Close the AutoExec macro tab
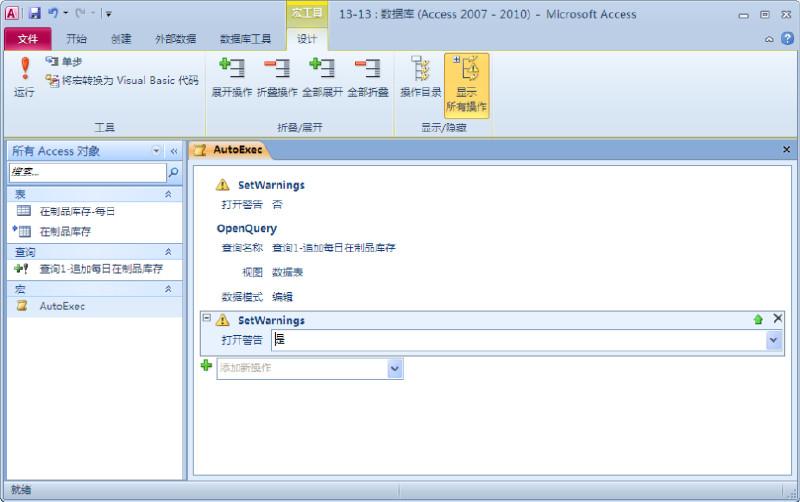This screenshot has height=502, width=800. pyautogui.click(x=786, y=149)
